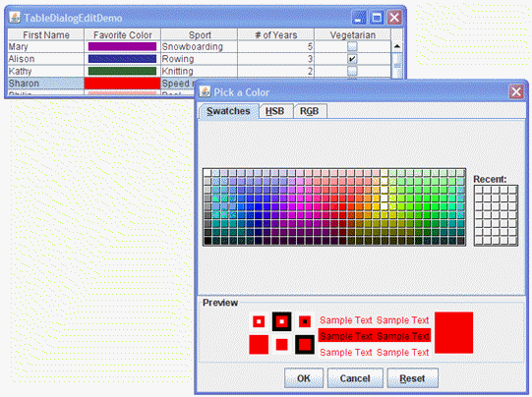This screenshot has height=397, width=532.
Task: Select the 'Alison' name cell
Action: point(46,59)
